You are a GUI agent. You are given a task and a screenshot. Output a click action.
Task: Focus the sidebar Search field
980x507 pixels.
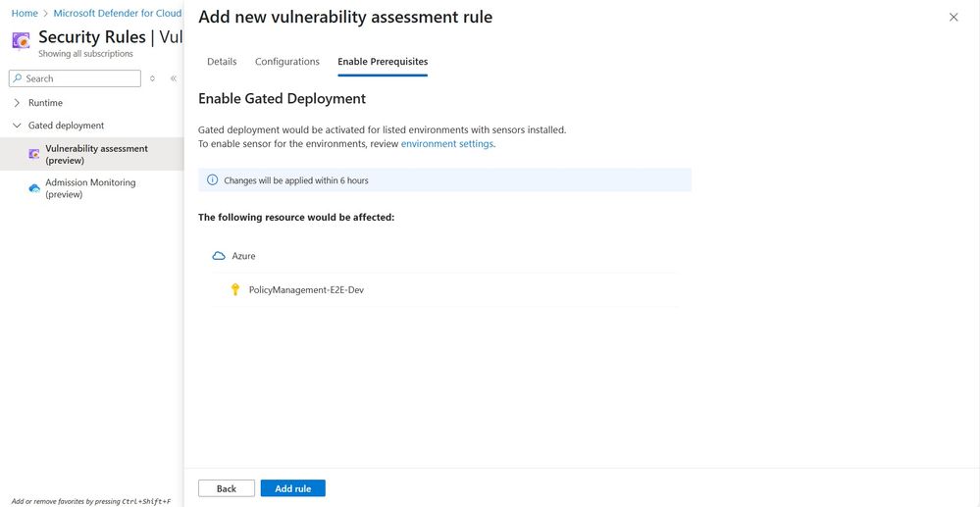[75, 78]
